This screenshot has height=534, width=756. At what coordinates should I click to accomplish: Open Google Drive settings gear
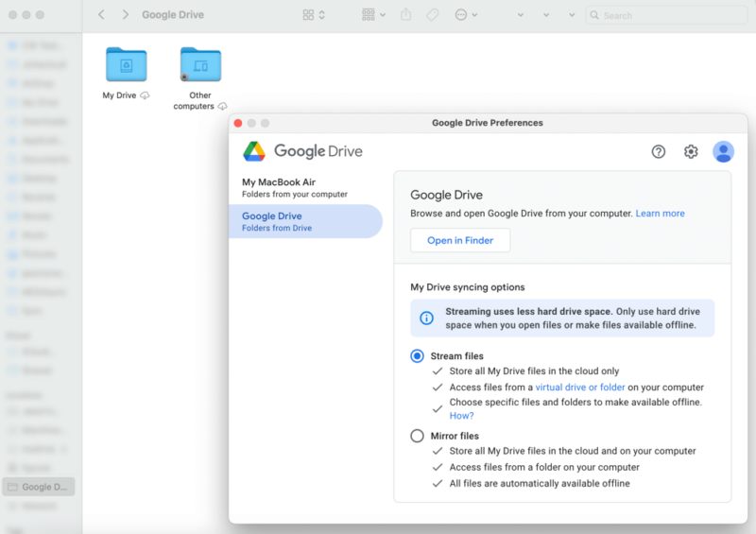(691, 151)
